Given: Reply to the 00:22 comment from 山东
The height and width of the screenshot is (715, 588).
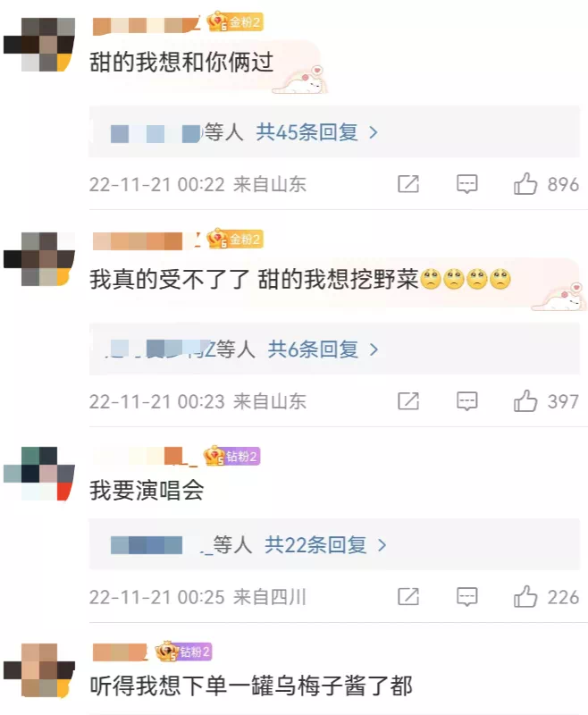Looking at the screenshot, I should pos(466,184).
